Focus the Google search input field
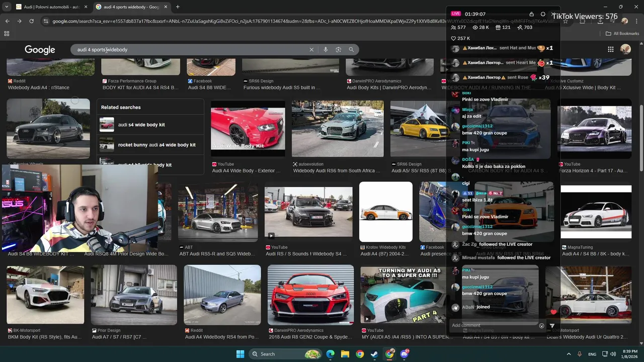 coord(191,49)
